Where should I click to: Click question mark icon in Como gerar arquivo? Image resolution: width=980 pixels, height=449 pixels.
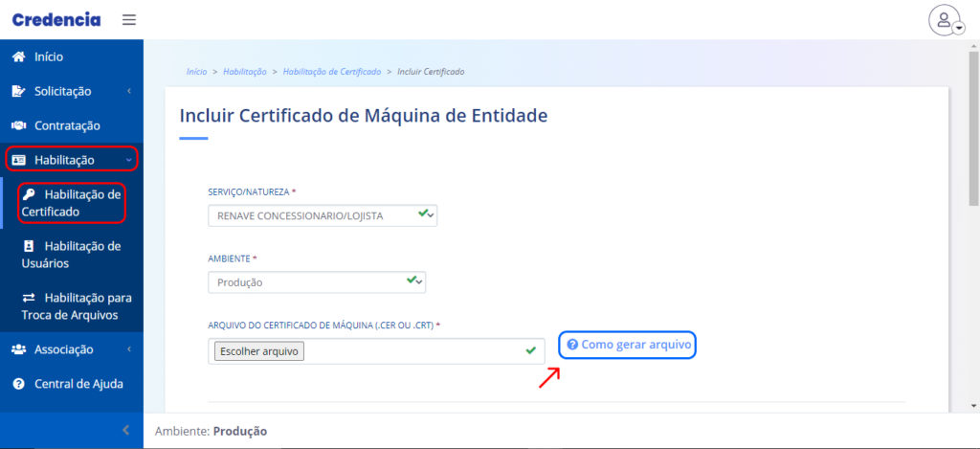click(572, 345)
